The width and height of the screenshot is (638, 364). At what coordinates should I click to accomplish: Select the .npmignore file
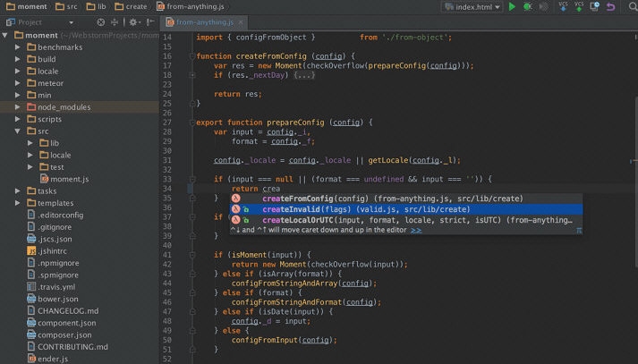point(53,263)
